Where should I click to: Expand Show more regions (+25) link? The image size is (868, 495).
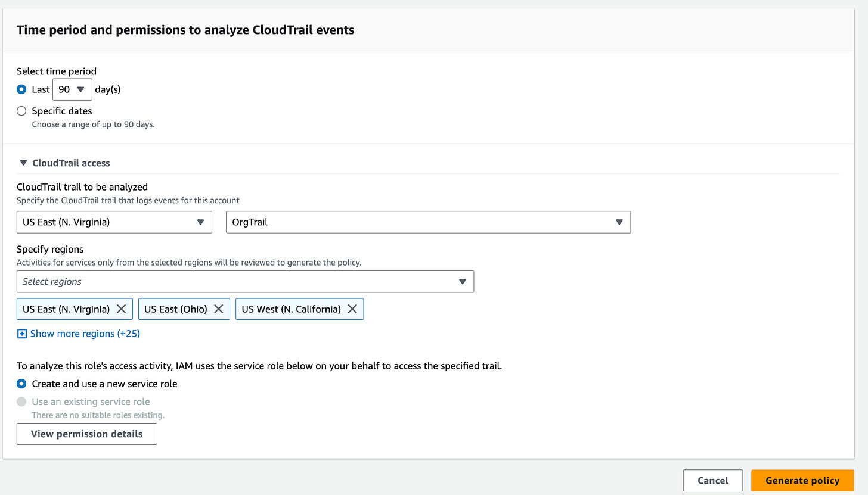85,334
